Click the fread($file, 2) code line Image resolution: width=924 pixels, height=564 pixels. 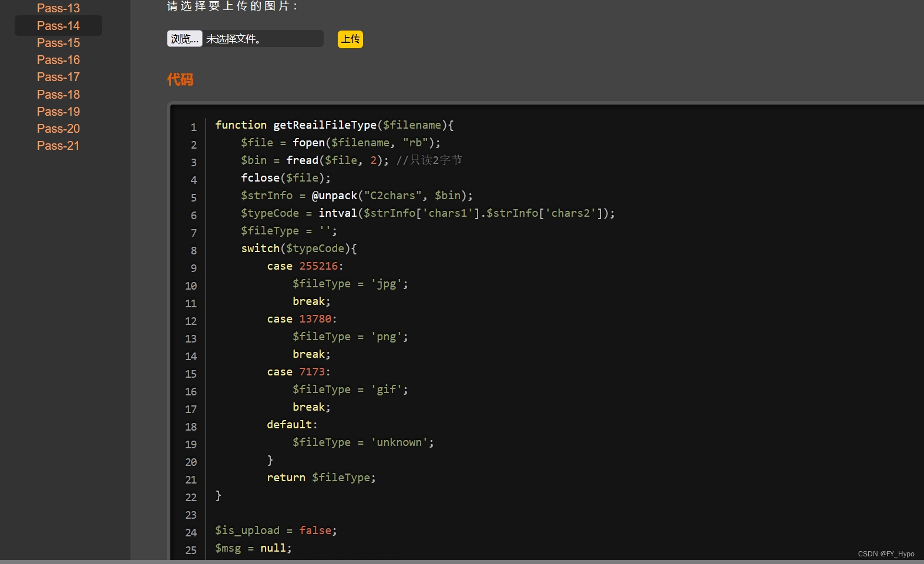coord(351,160)
